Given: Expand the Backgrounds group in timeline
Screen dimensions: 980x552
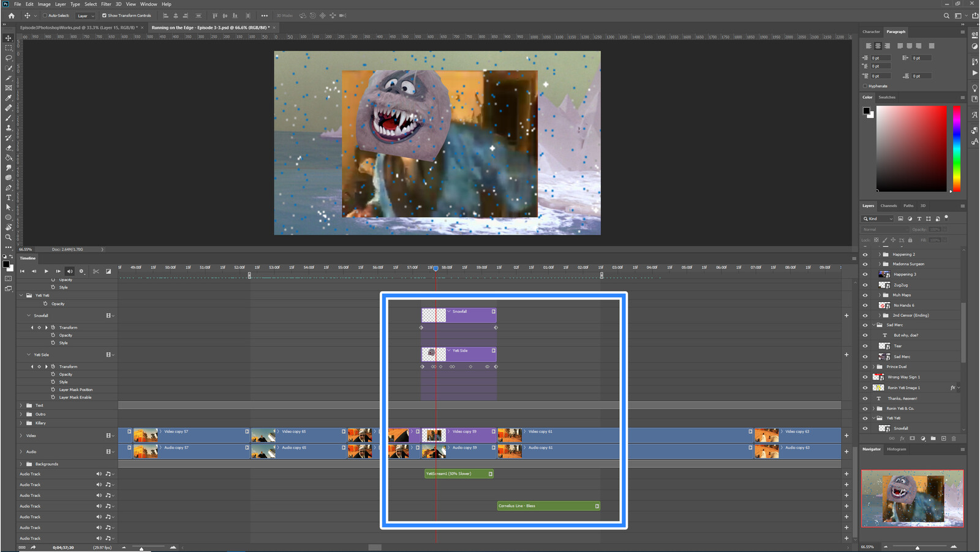Looking at the screenshot, I should tap(21, 464).
